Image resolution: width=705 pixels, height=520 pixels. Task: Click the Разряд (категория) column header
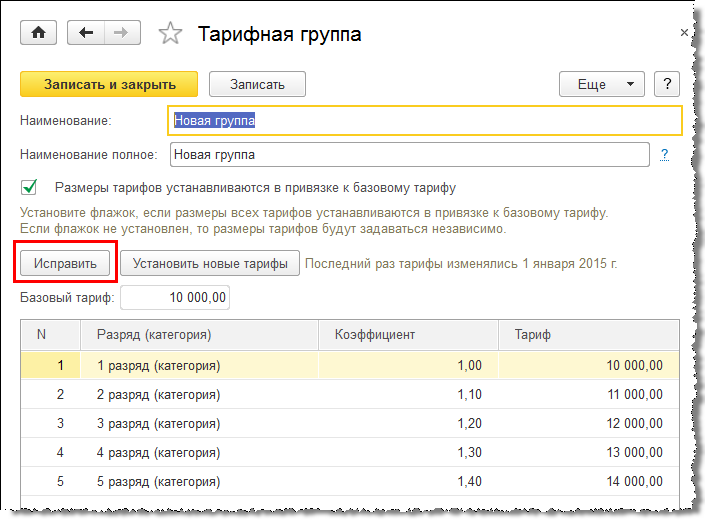pyautogui.click(x=200, y=334)
